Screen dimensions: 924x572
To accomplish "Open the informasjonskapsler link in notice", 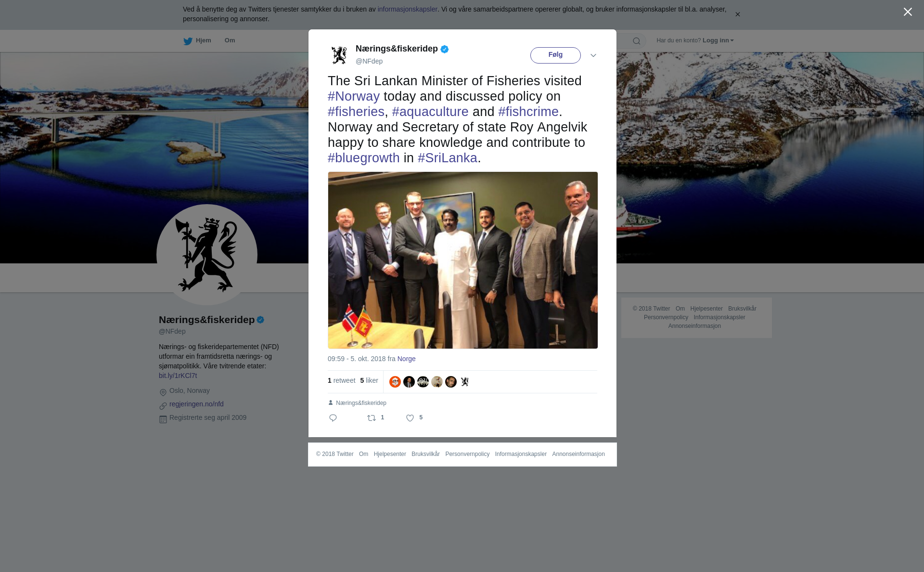I will point(407,9).
